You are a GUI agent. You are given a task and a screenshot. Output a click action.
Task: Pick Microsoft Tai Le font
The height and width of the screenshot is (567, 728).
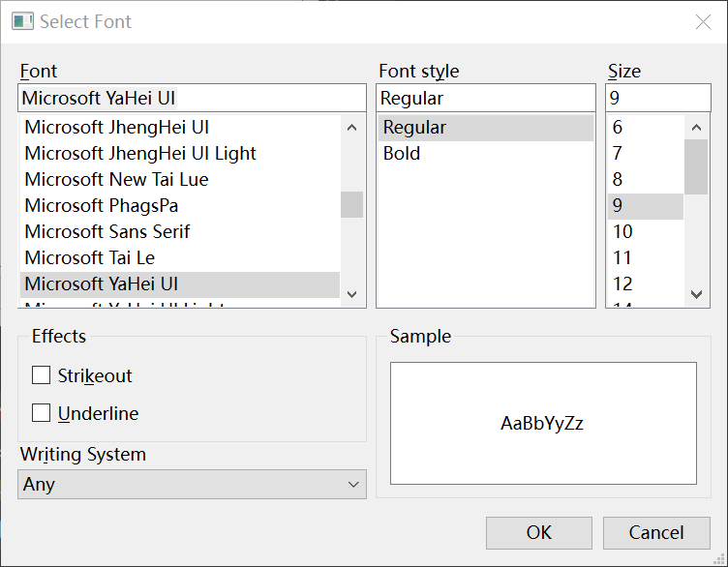(x=90, y=258)
